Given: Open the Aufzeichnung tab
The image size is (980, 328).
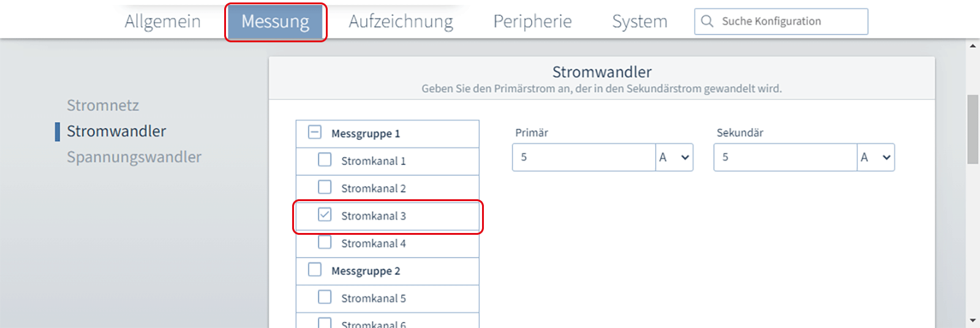Looking at the screenshot, I should pyautogui.click(x=401, y=21).
